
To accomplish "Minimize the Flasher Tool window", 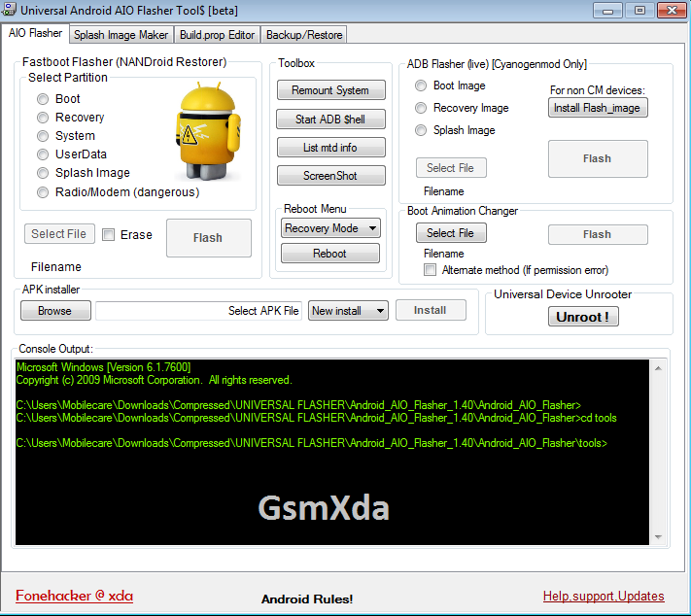I will pyautogui.click(x=607, y=10).
